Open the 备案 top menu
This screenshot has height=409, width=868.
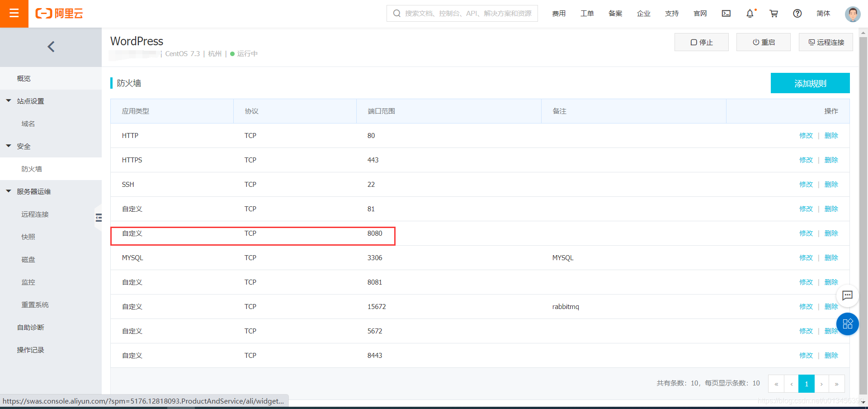tap(615, 14)
